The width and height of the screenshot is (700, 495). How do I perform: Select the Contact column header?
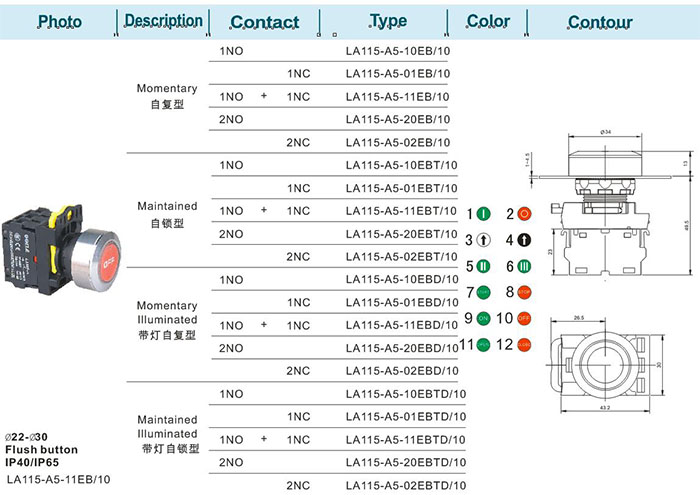click(264, 22)
